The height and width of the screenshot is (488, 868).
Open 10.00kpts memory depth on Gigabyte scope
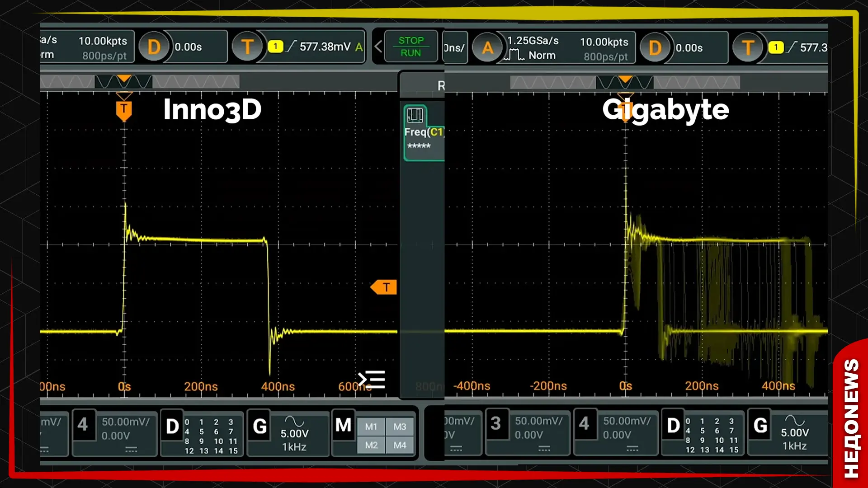pos(604,42)
